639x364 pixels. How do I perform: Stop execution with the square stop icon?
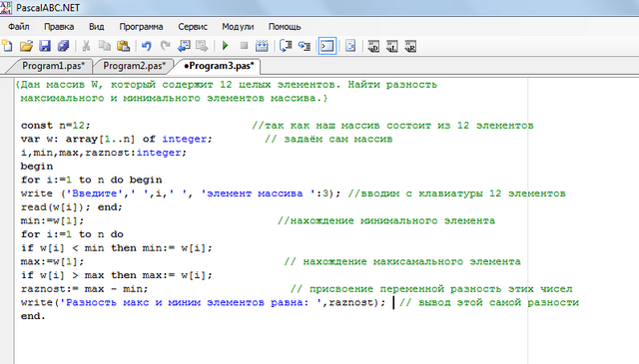[x=244, y=46]
